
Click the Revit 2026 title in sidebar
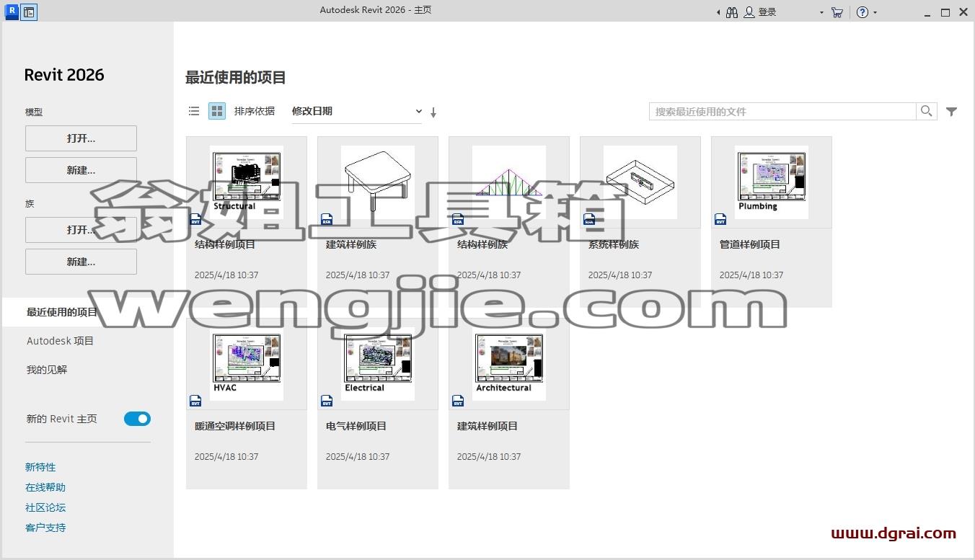point(64,75)
